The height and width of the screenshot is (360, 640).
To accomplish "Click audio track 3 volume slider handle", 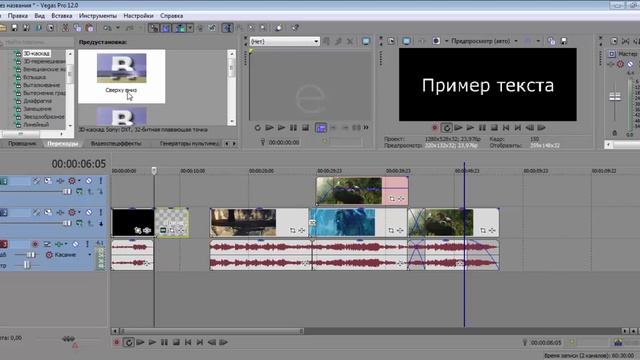I will pos(31,255).
